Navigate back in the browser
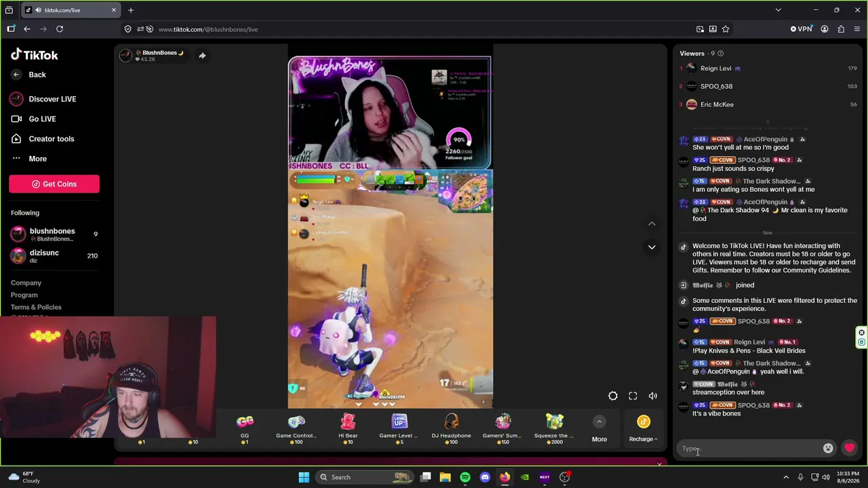The width and height of the screenshot is (868, 488). point(27,29)
